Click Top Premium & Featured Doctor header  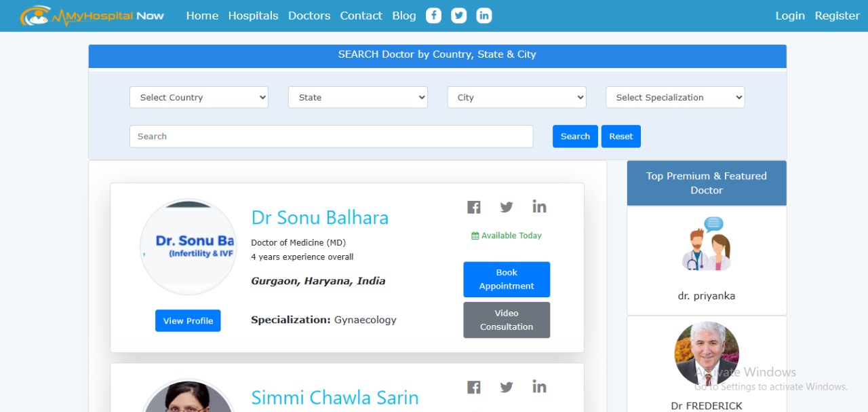point(707,183)
